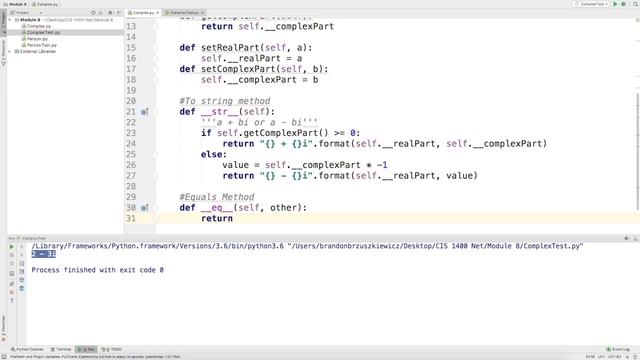Pin the Run tab
640x360 pixels.
click(11, 284)
